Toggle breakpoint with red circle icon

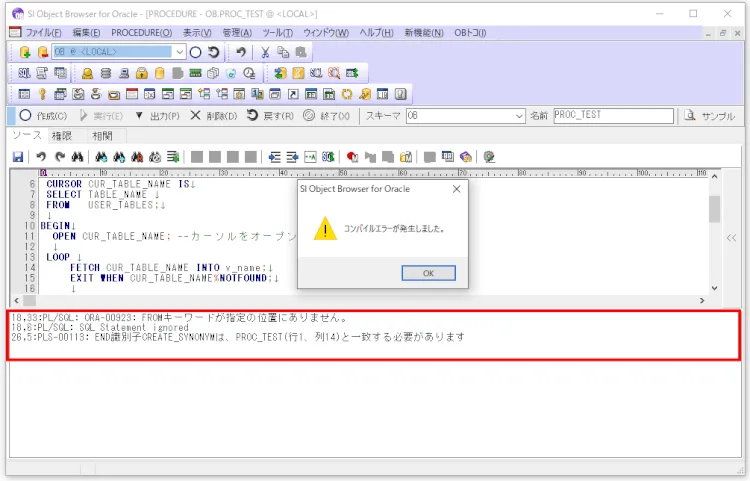353,157
